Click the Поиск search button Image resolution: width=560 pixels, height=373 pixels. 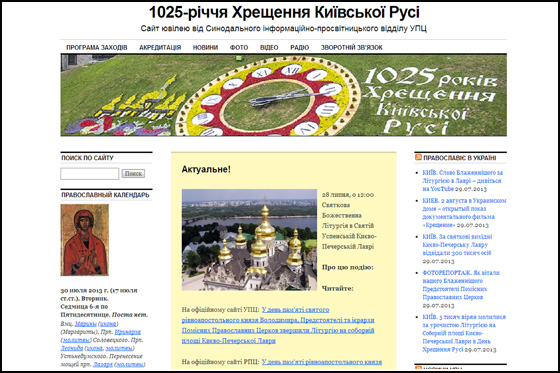tap(133, 174)
